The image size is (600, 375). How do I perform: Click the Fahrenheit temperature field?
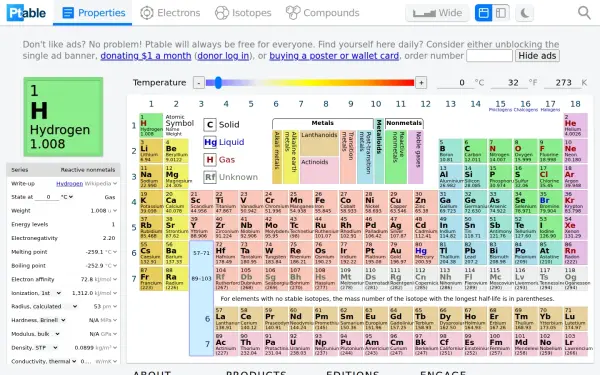pos(509,83)
